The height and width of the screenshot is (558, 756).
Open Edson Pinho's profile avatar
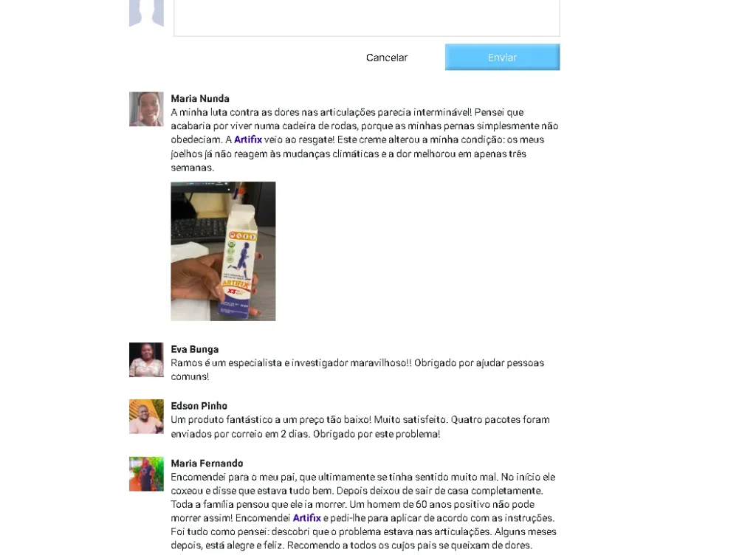(x=146, y=416)
